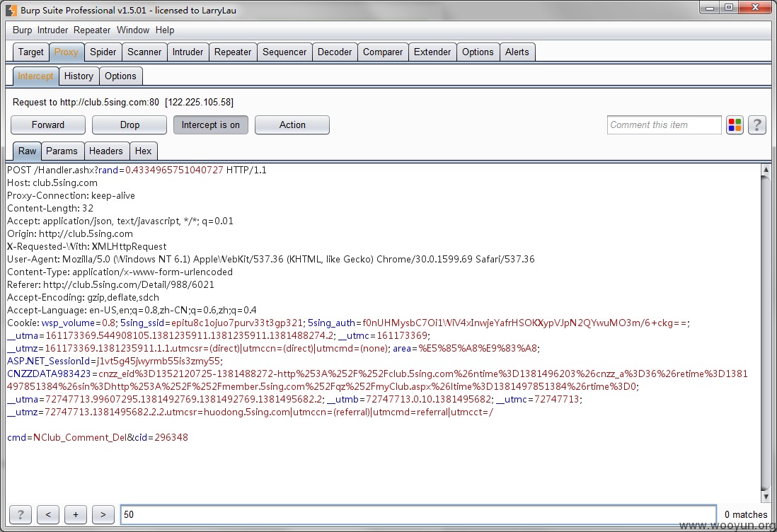The height and width of the screenshot is (532, 777).
Task: Click the Burp Suite title bar logo
Action: (11, 10)
